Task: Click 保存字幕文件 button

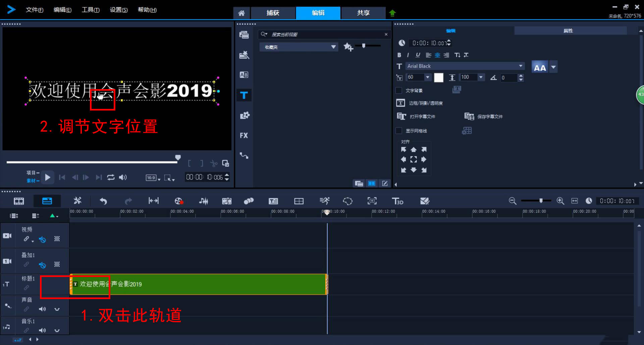Action: (484, 117)
